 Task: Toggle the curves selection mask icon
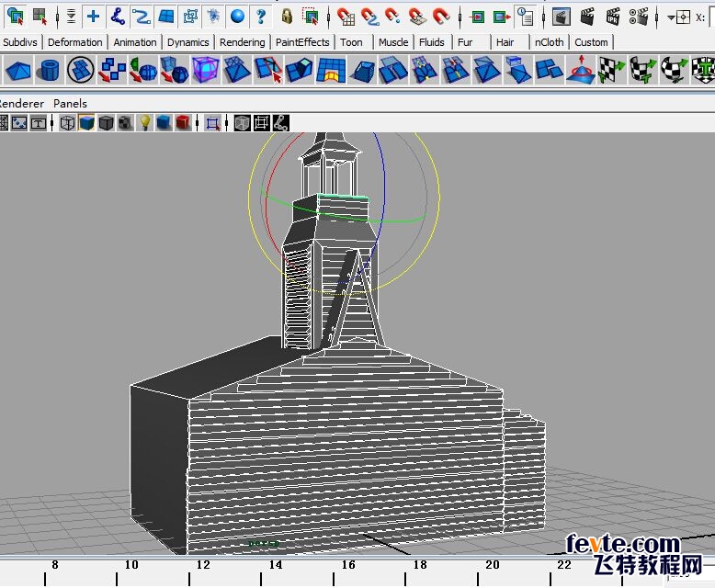(142, 17)
